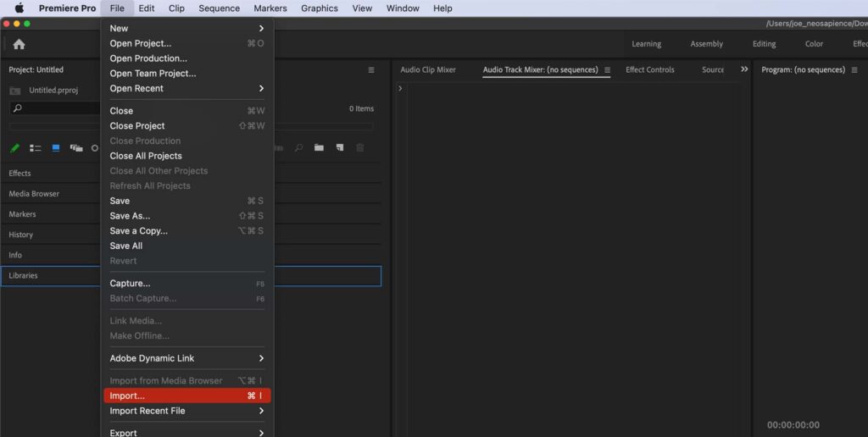Expand the Adobe Dynamic Link submenu
Image resolution: width=868 pixels, height=437 pixels.
point(187,358)
